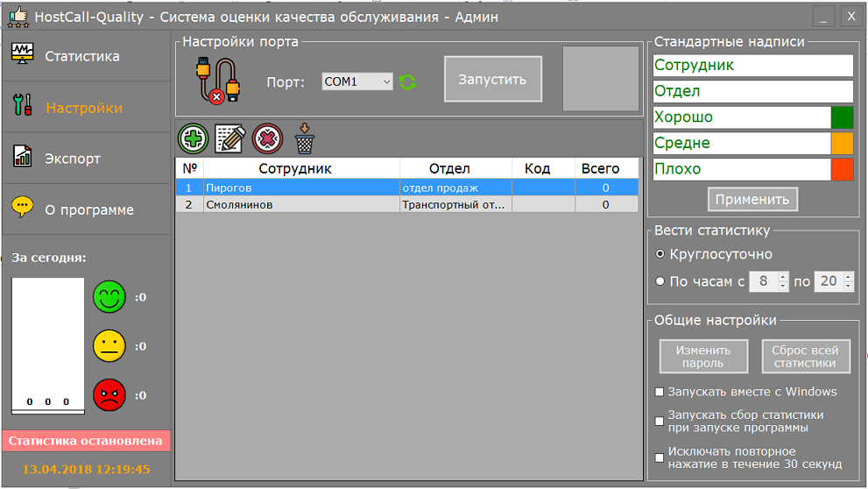868x489 pixels.
Task: Click the Транспортный от... cell
Action: (x=455, y=205)
